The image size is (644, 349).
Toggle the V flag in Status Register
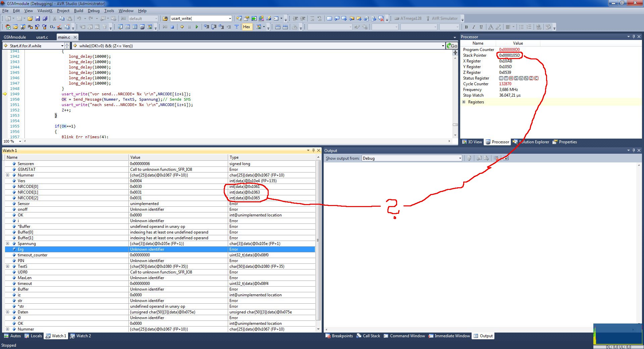tap(521, 78)
